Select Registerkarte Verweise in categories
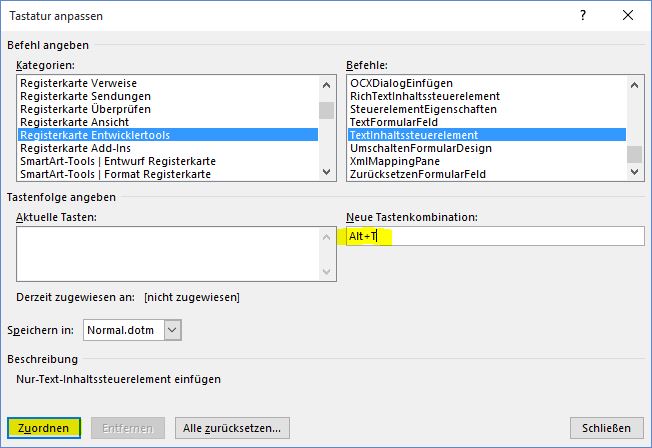The width and height of the screenshot is (652, 448). point(79,82)
